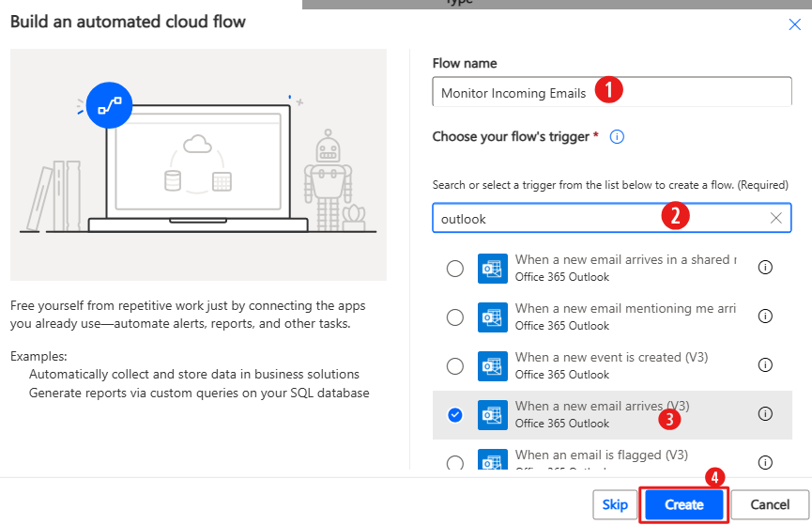Open info for shared mailbox email trigger

click(x=765, y=268)
